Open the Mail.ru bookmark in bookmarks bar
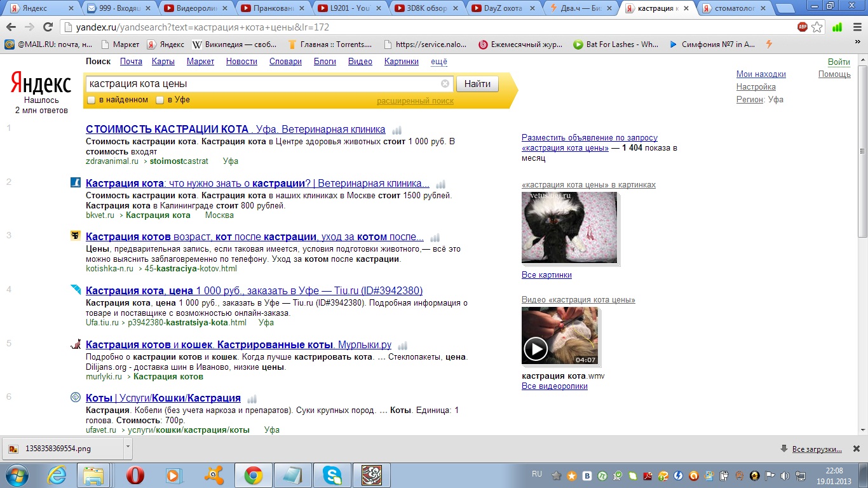Screen dimensions: 868x488 (48, 44)
